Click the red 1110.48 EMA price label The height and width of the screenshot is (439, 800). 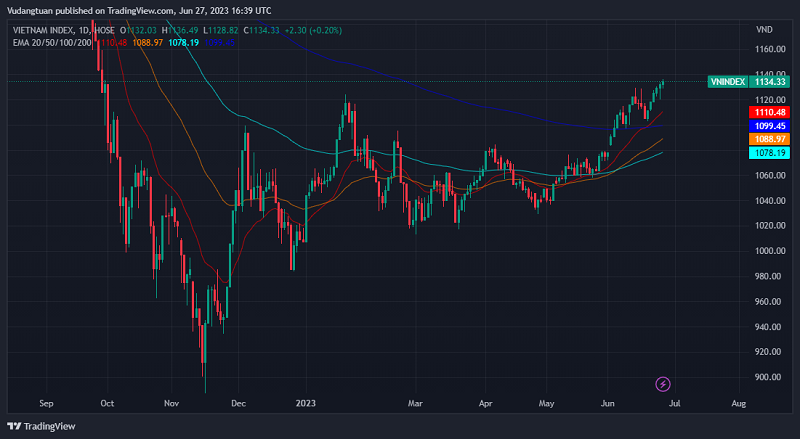tap(769, 113)
